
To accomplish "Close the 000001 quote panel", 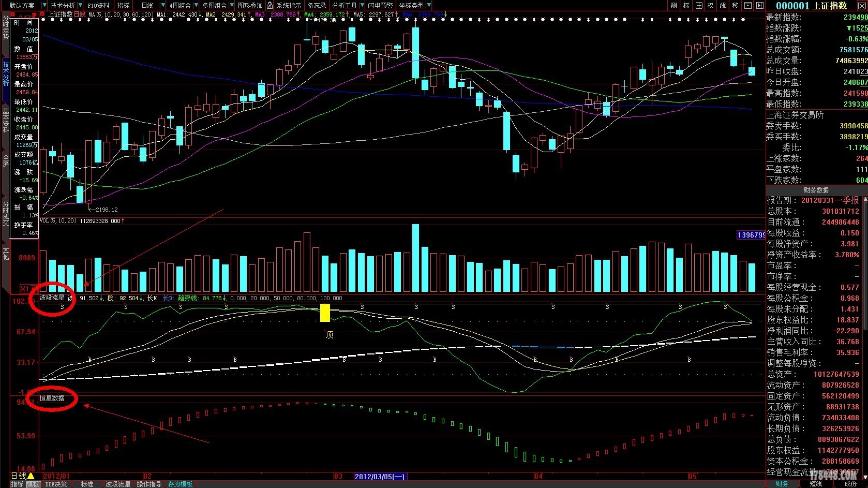I will (x=861, y=6).
